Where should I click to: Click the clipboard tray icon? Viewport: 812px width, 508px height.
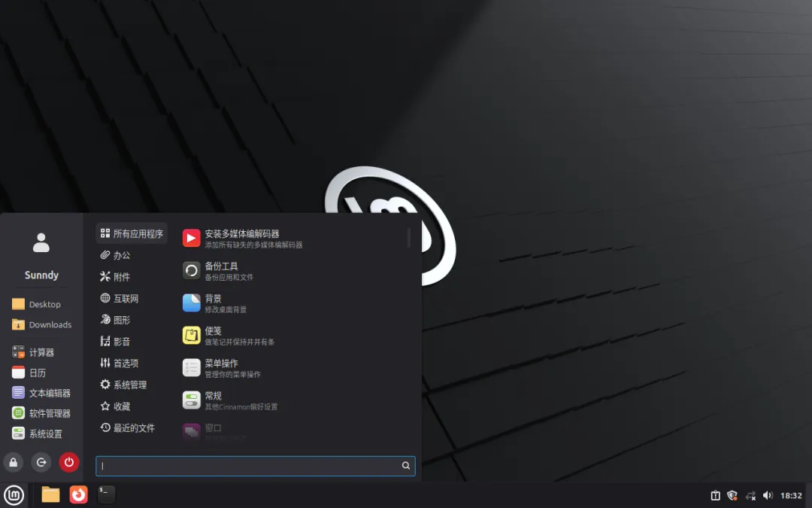click(x=715, y=495)
